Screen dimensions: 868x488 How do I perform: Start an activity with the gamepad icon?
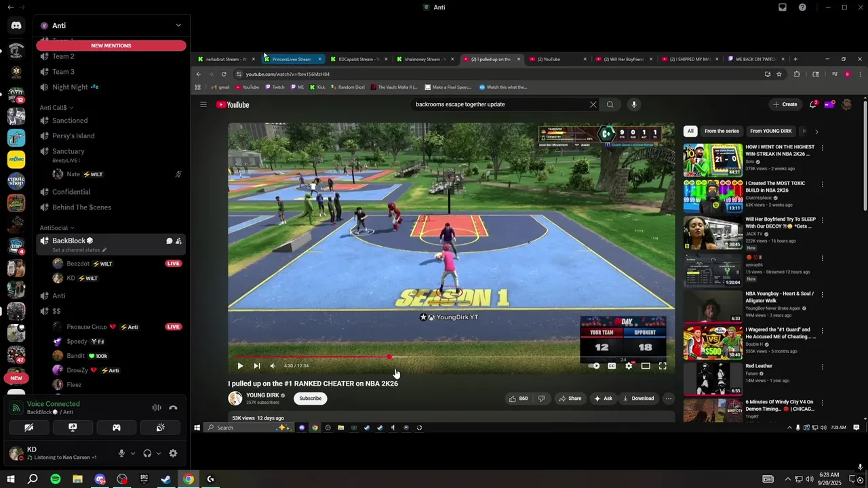tap(117, 428)
